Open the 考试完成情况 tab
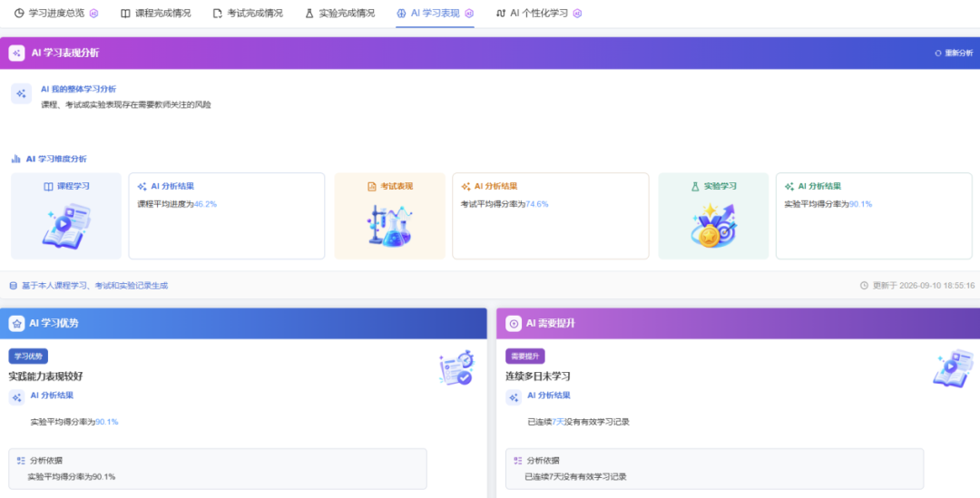 pos(248,13)
